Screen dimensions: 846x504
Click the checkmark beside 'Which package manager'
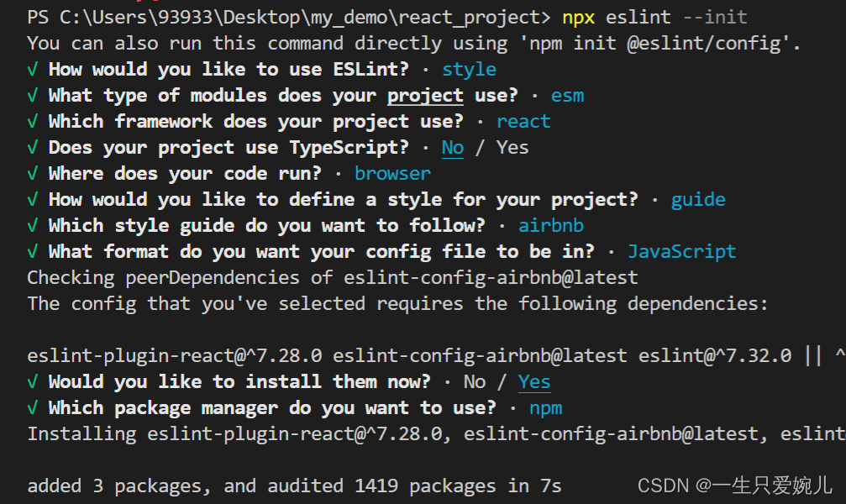[33, 407]
